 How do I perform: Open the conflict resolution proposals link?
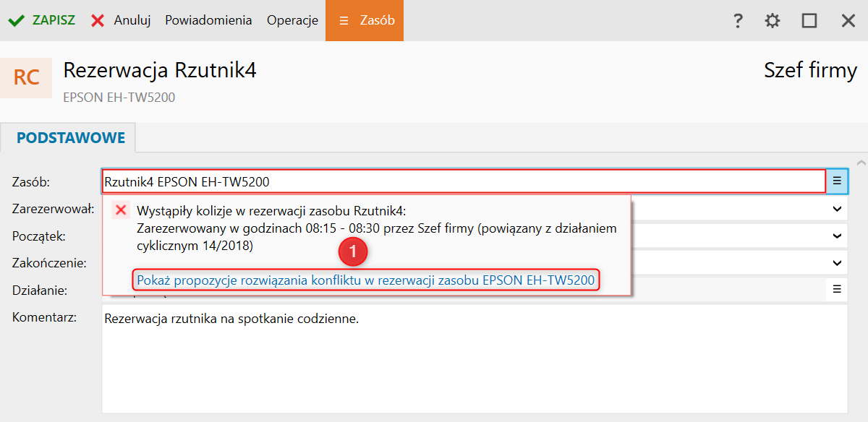tap(366, 280)
